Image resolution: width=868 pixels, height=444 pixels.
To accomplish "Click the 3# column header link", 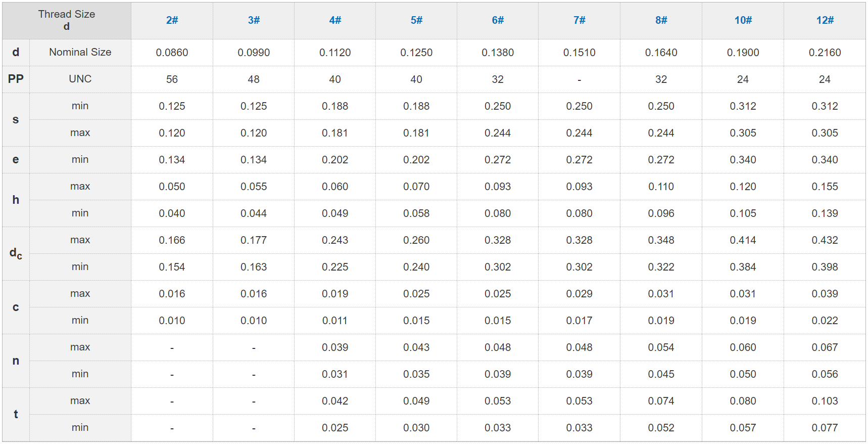I will pyautogui.click(x=254, y=20).
